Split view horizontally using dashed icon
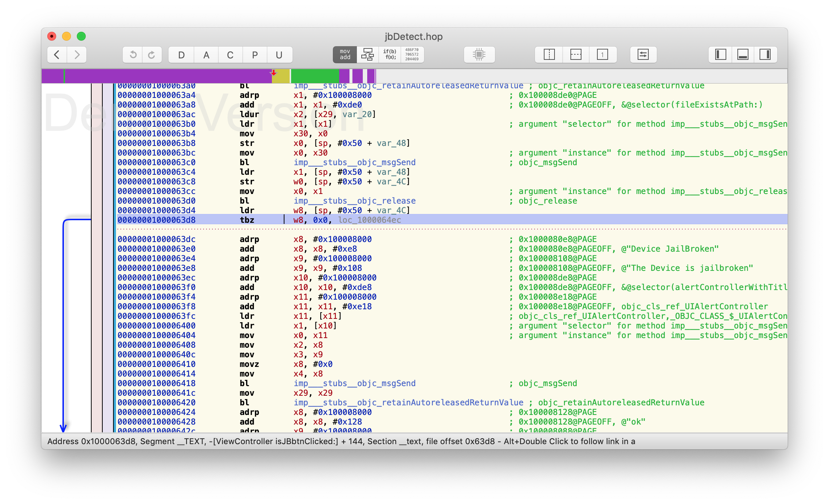 [x=576, y=55]
